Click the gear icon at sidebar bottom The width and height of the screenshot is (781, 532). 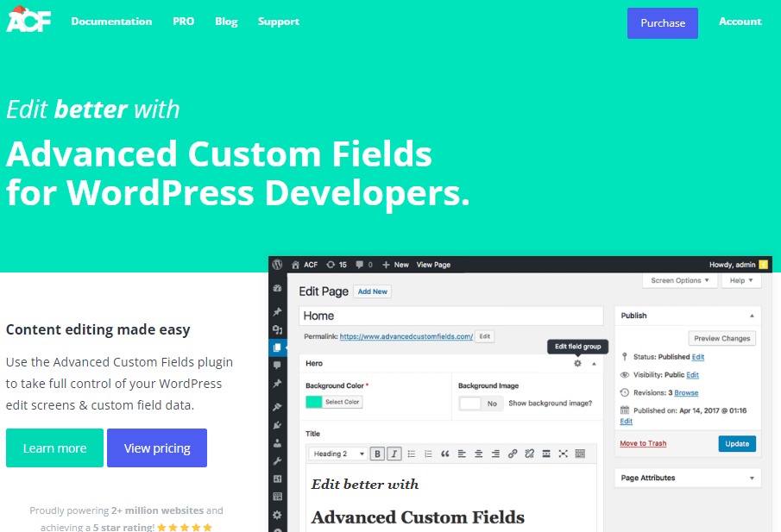click(277, 515)
